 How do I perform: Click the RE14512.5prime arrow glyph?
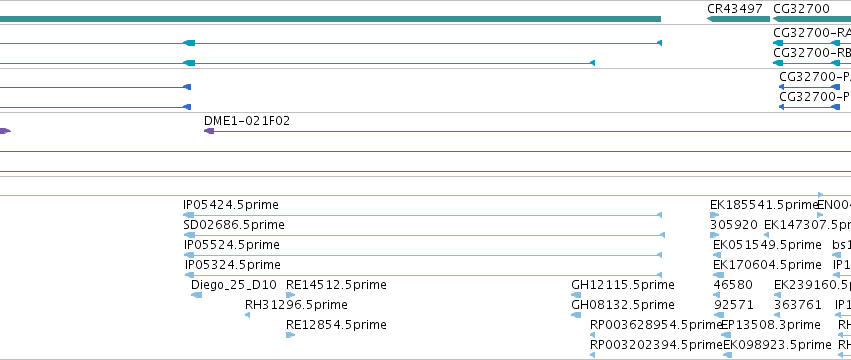[290, 295]
